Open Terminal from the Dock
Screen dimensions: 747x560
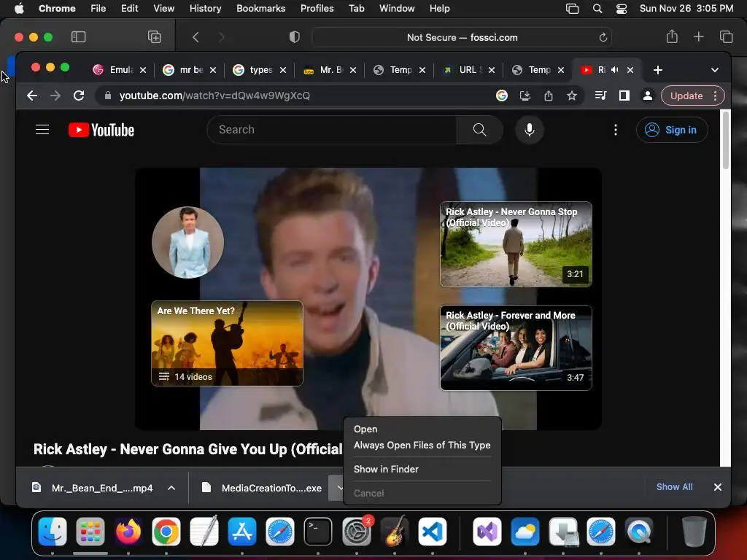318,532
